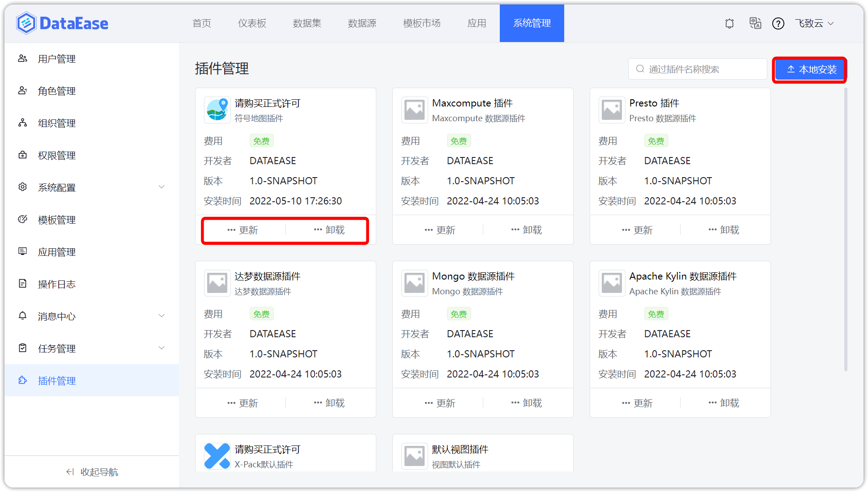Click the 免费 tag on Maxcompute 插件
The image size is (868, 492).
pyautogui.click(x=459, y=141)
